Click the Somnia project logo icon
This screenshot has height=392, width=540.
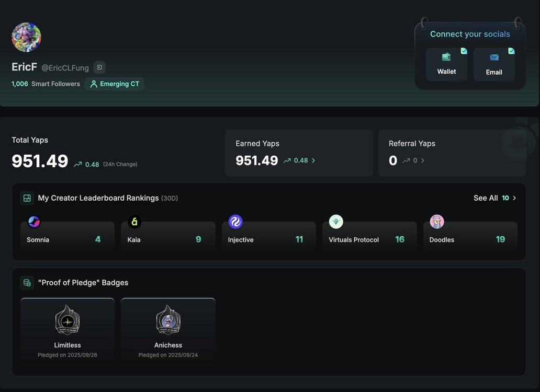(x=34, y=222)
